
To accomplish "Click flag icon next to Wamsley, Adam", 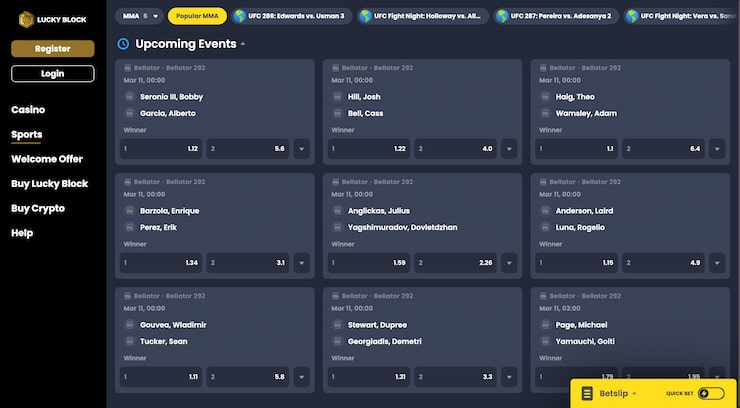I will pos(545,113).
